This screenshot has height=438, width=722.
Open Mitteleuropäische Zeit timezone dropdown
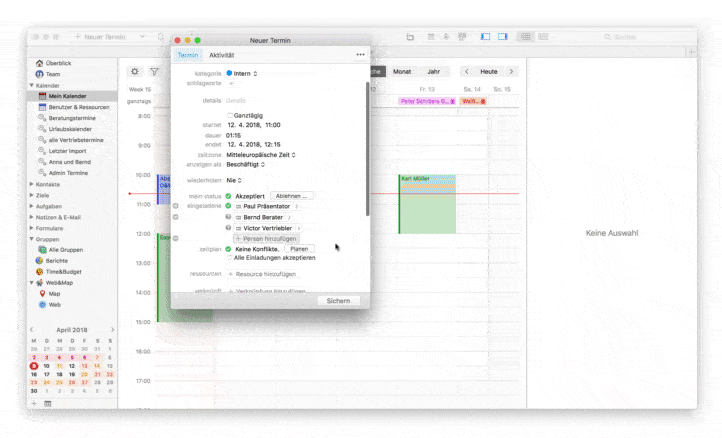tap(261, 155)
